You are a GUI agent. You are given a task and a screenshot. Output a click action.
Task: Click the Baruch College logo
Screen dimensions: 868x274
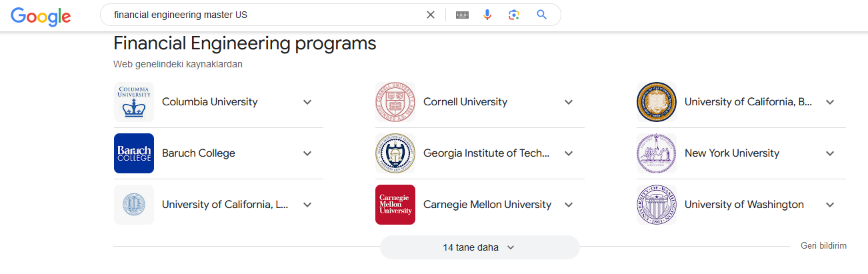(134, 153)
